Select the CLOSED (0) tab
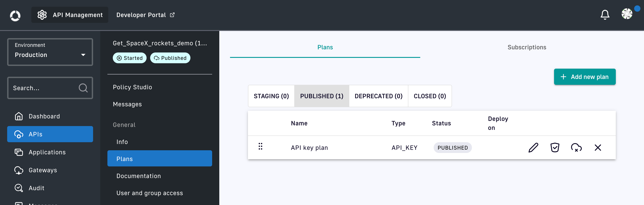Image resolution: width=644 pixels, height=205 pixels. (430, 96)
